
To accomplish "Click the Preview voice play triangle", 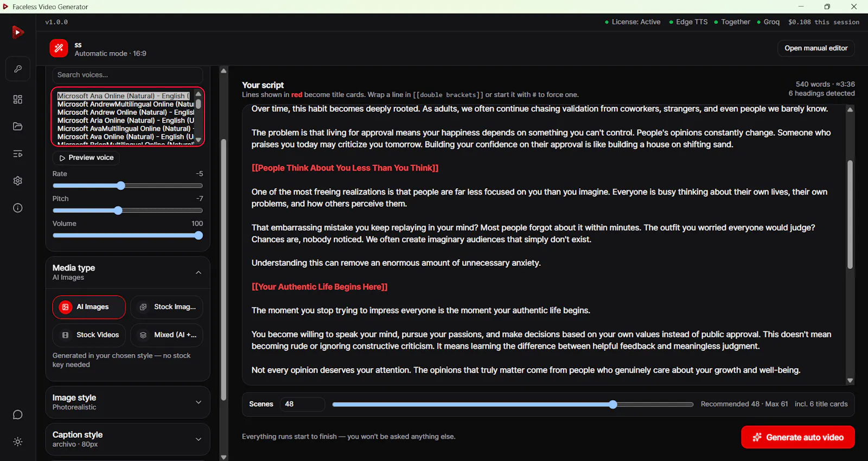I will pos(62,158).
